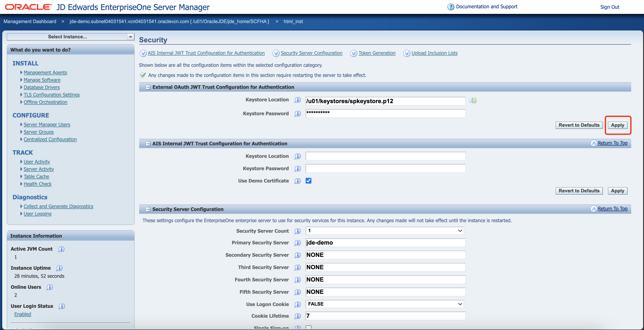The width and height of the screenshot is (644, 330).
Task: Collapse External OAuth JWT Trust Configuration section
Action: (x=148, y=87)
